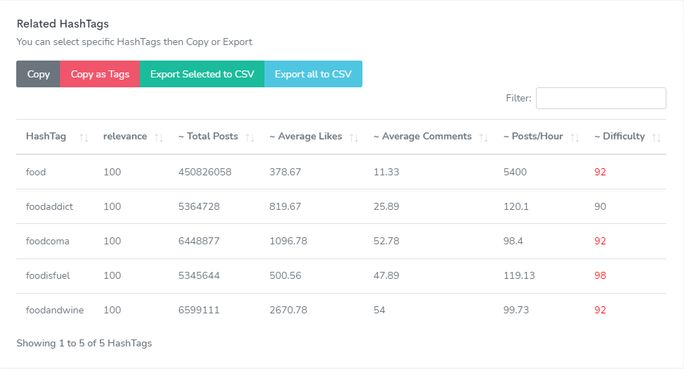
Task: Sort by Difficulty using arrows icon
Action: pos(657,138)
